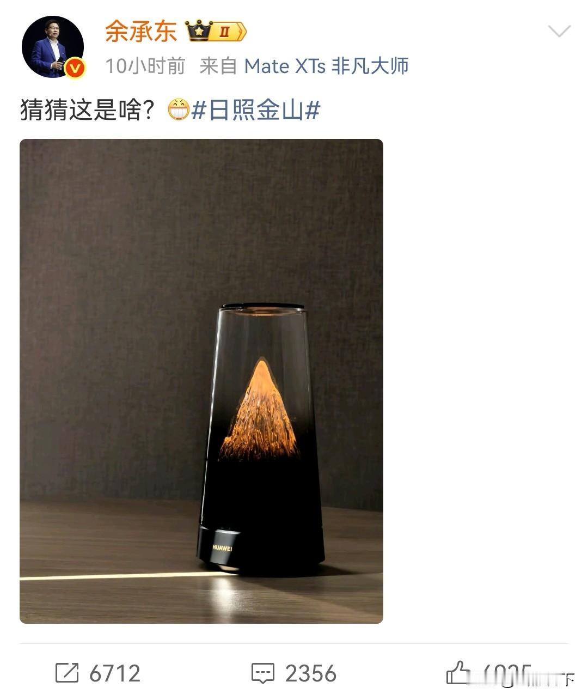Tap the crown membership level badge
This screenshot has width=588, height=700.
216,32
